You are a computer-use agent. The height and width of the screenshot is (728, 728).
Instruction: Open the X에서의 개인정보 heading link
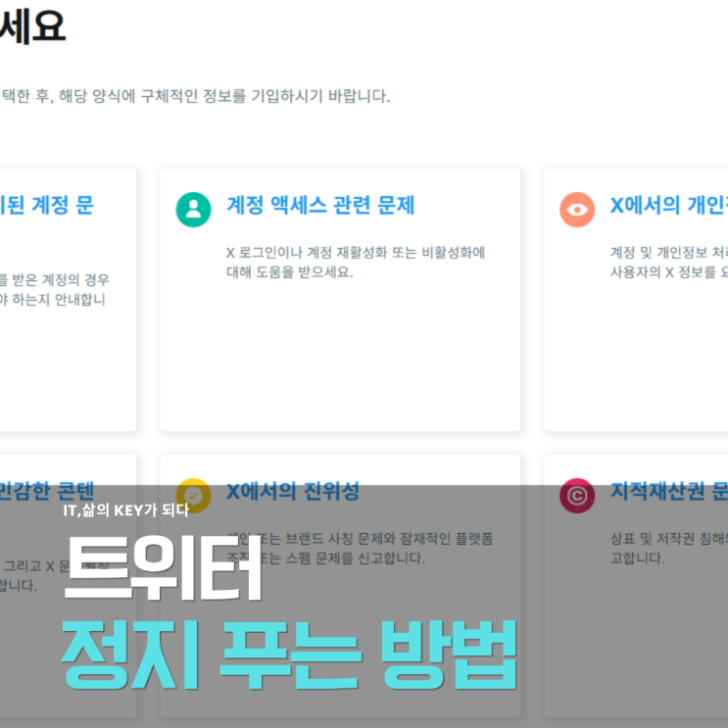tap(668, 205)
